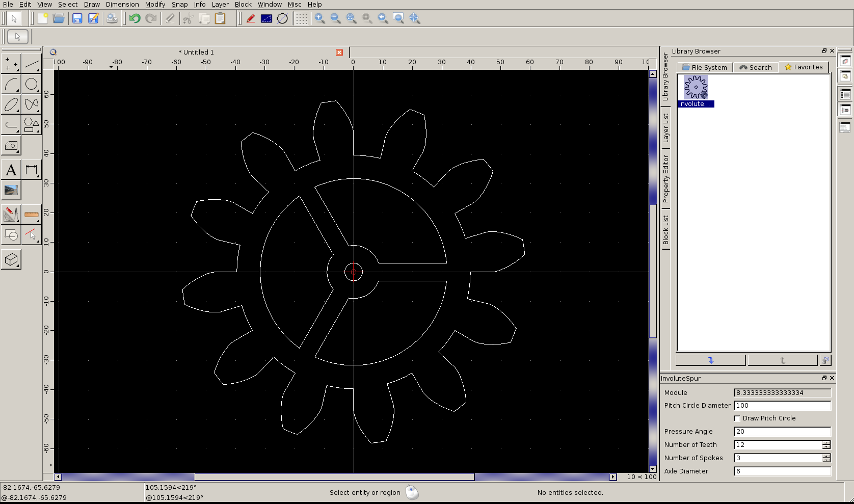Open the isometric projection cube tool
The width and height of the screenshot is (854, 504).
click(x=11, y=260)
